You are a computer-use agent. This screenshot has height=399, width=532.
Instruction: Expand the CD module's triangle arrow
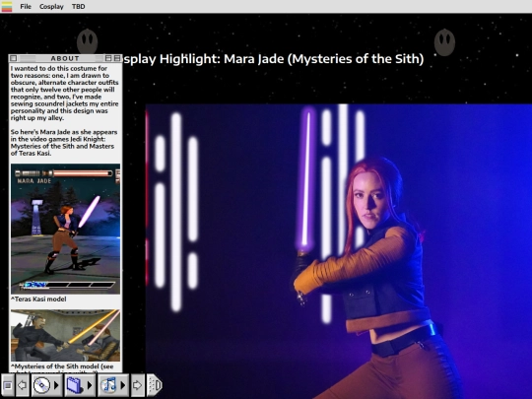click(x=56, y=385)
